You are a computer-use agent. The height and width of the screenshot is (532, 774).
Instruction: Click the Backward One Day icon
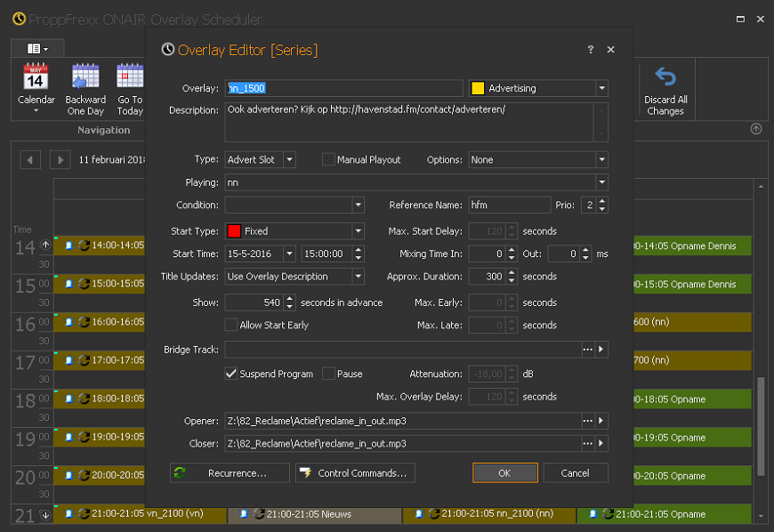pos(85,78)
